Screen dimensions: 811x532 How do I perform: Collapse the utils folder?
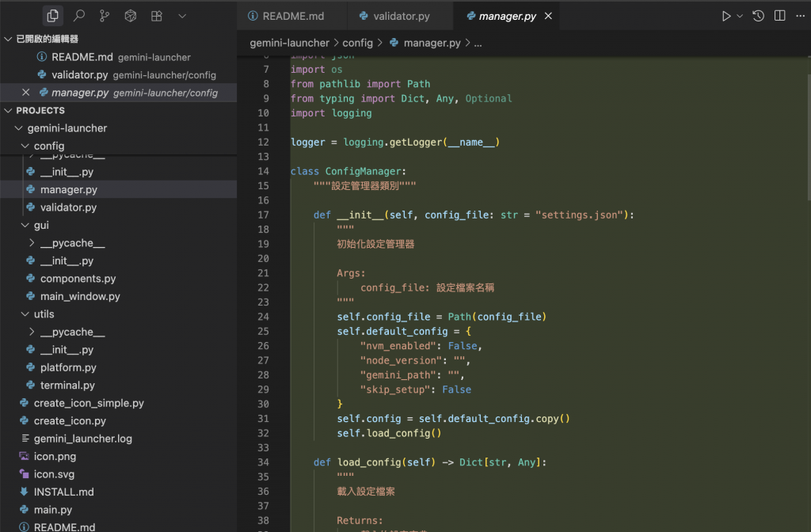[25, 313]
